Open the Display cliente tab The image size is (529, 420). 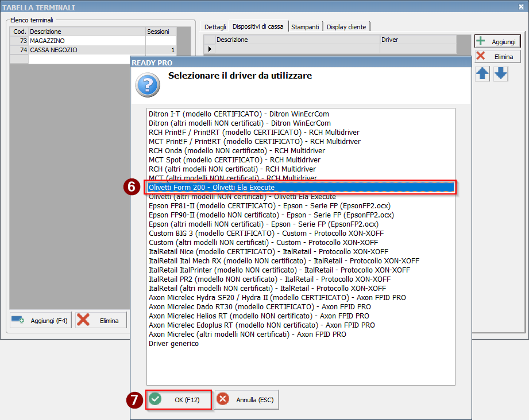346,27
